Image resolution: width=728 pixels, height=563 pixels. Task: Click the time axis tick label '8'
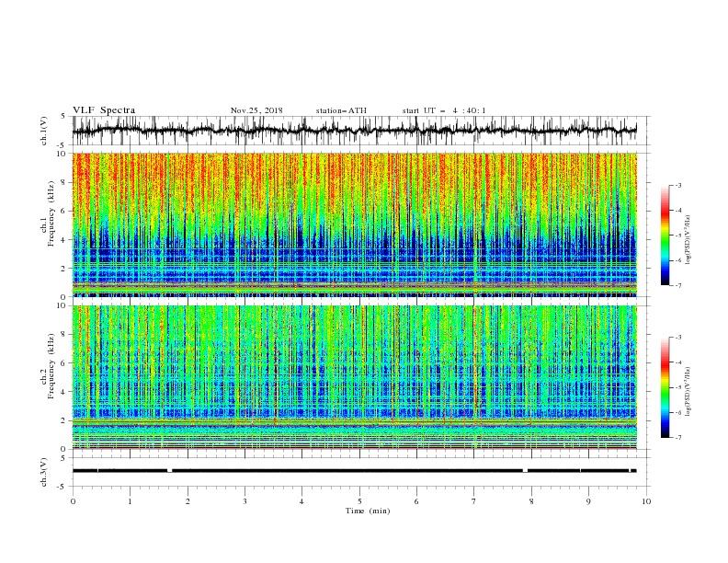point(531,501)
